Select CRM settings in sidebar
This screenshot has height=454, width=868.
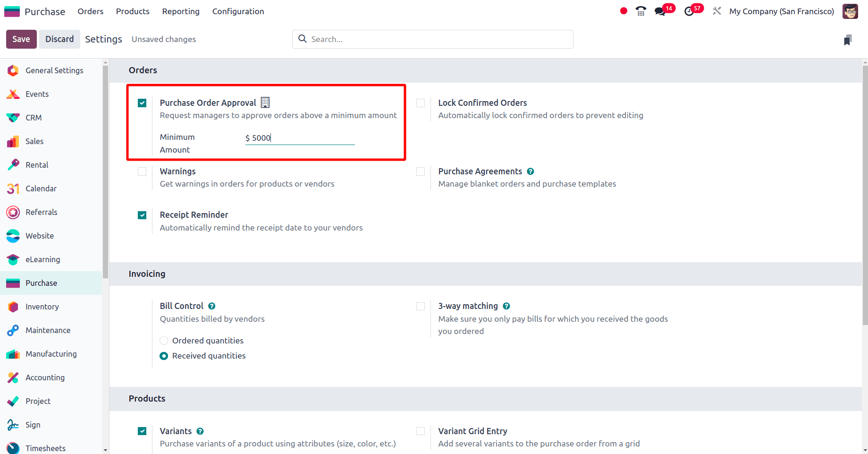[x=51, y=118]
